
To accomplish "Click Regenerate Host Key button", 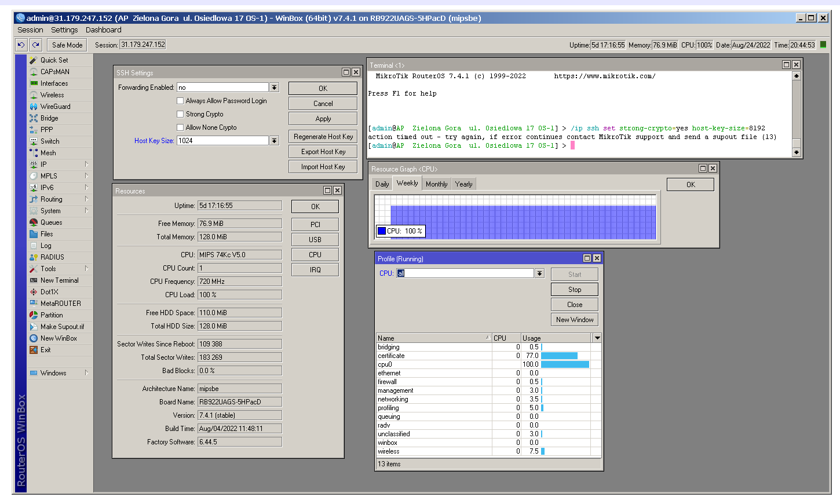I will [323, 137].
